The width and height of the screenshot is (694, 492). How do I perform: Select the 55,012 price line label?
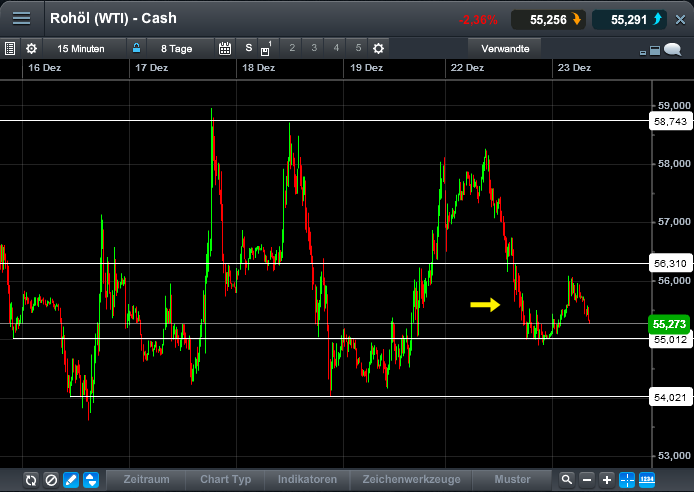(670, 340)
